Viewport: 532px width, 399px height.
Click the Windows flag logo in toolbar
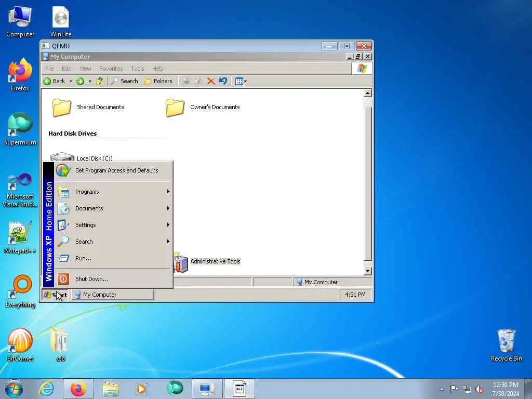[x=362, y=69]
